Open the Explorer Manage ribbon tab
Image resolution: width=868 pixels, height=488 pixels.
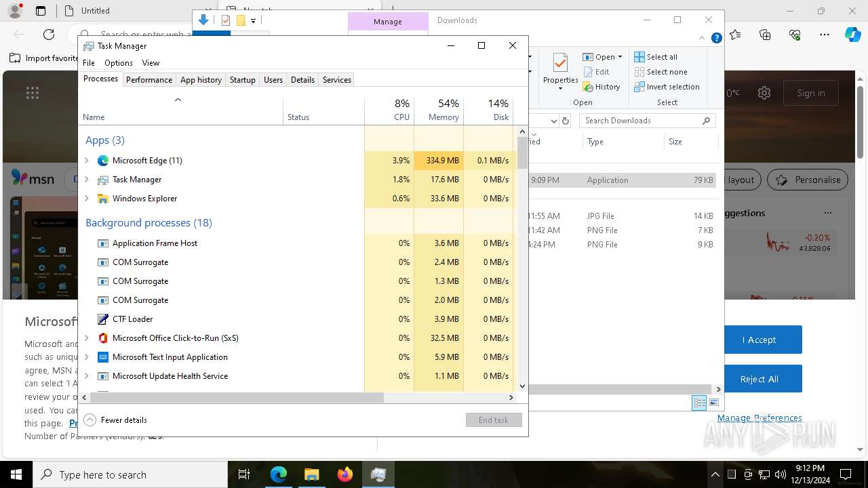tap(388, 22)
